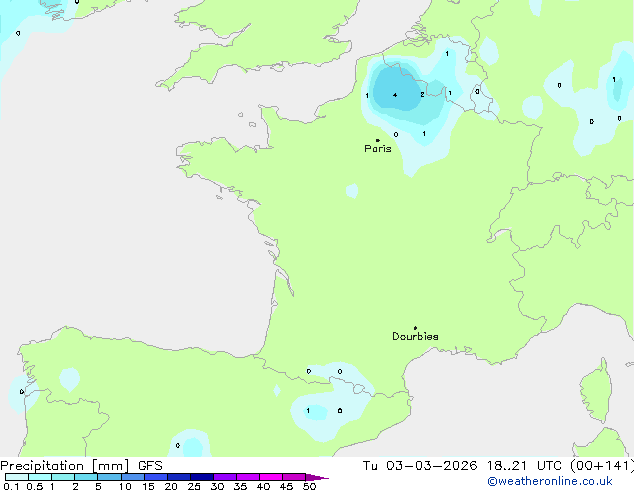Viewport: 634px width, 490px height.
Task: Click the '35' legend scale label
Action: pos(241,486)
